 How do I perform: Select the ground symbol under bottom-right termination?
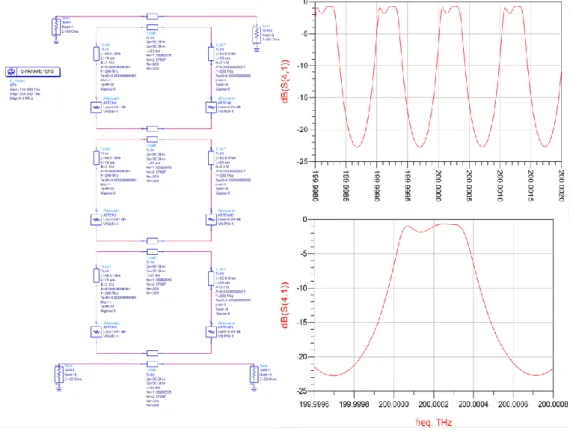click(254, 389)
